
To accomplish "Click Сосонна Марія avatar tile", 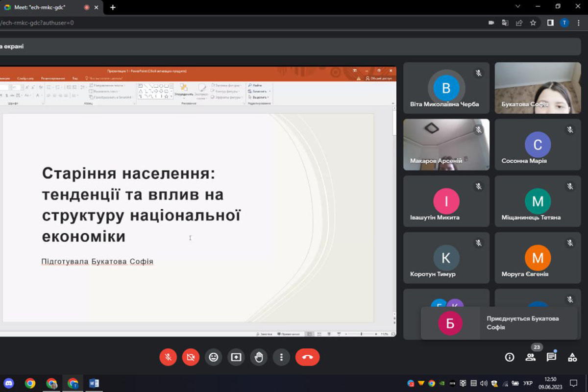I will pyautogui.click(x=538, y=145).
